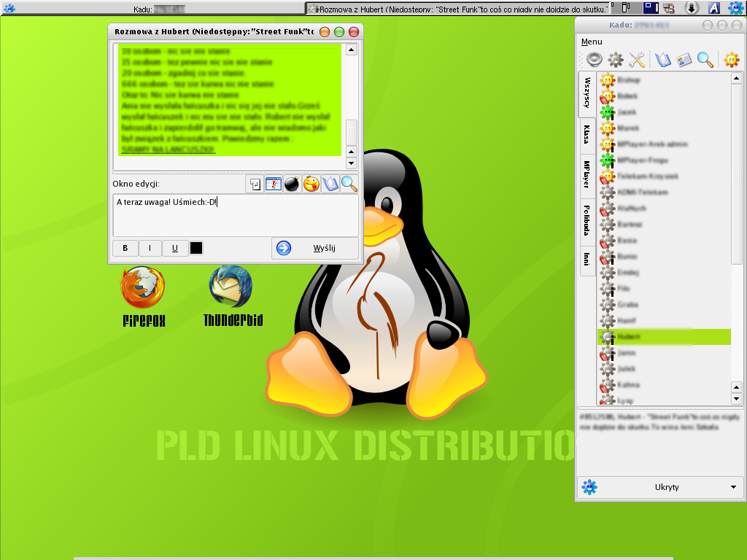Image resolution: width=747 pixels, height=560 pixels.
Task: Open the black text color swatch
Action: pyautogui.click(x=196, y=248)
